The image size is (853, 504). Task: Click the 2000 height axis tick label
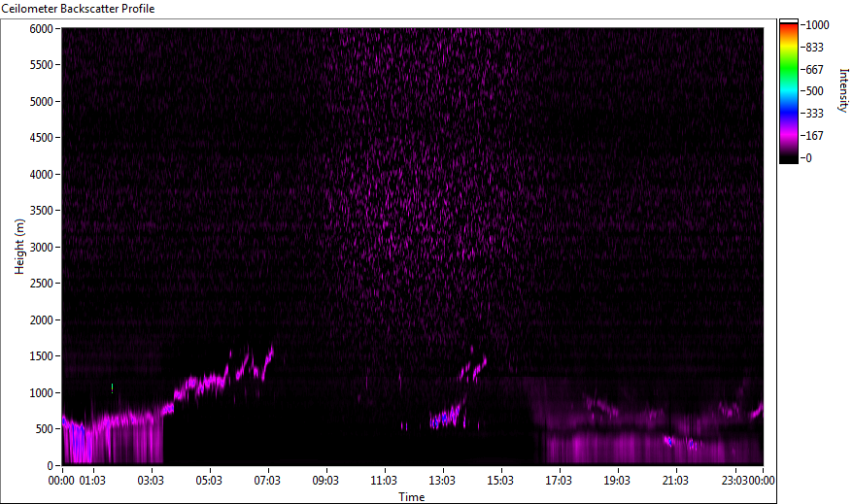coord(42,320)
